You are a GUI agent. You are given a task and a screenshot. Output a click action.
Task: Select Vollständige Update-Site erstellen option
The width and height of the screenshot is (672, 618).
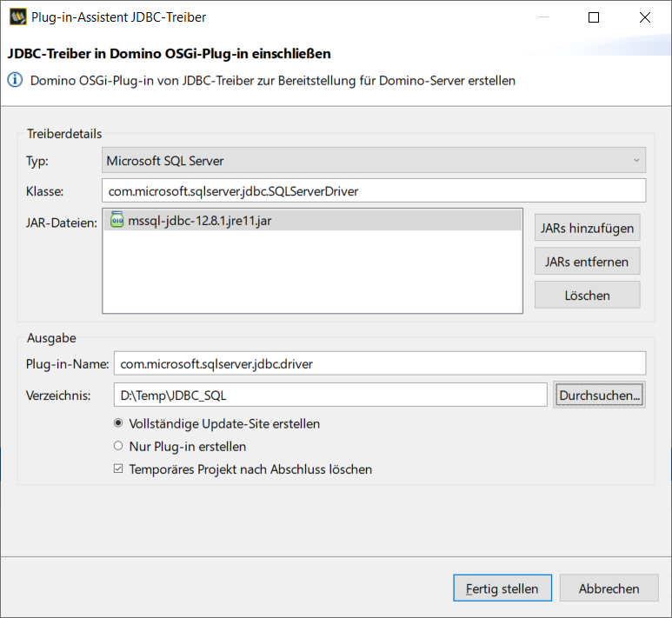point(118,423)
